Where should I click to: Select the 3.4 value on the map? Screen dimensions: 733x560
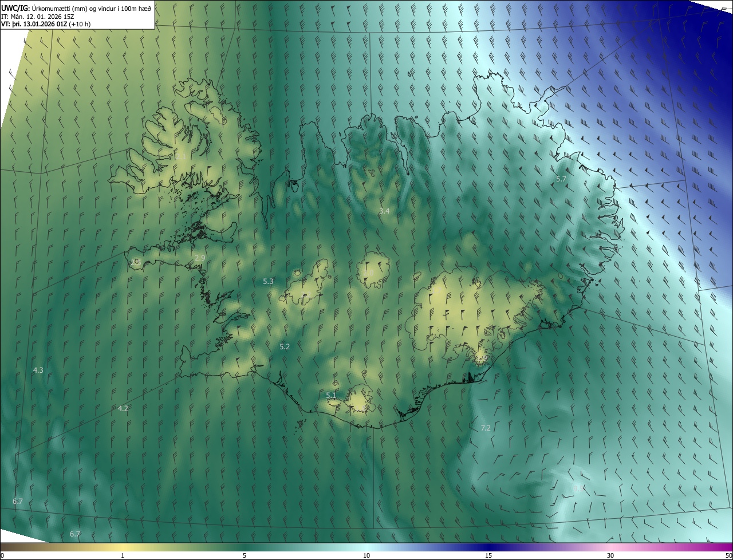tap(384, 211)
